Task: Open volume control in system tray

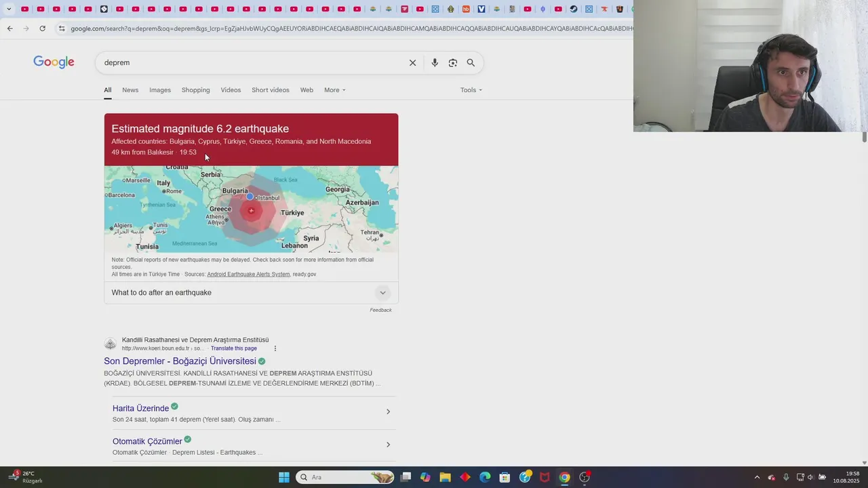Action: coord(810,477)
